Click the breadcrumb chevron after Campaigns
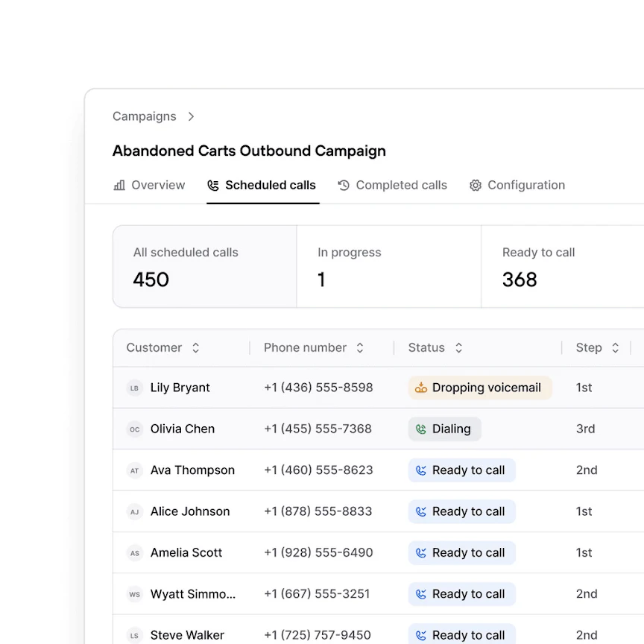 click(x=191, y=116)
